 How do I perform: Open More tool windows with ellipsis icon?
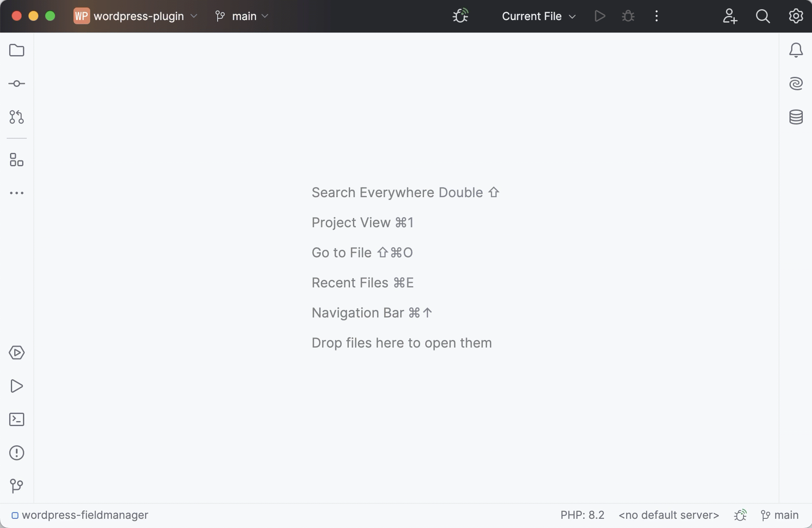tap(16, 193)
